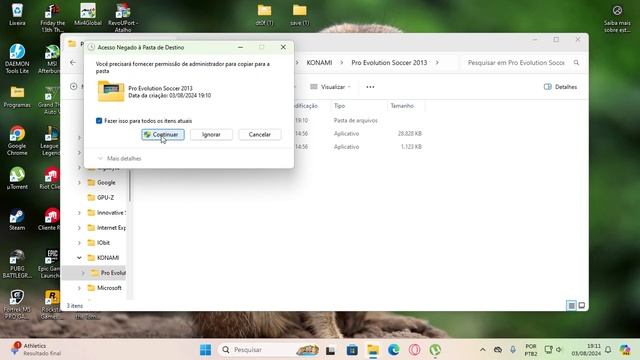Open the three-dots more options menu

pos(370,87)
